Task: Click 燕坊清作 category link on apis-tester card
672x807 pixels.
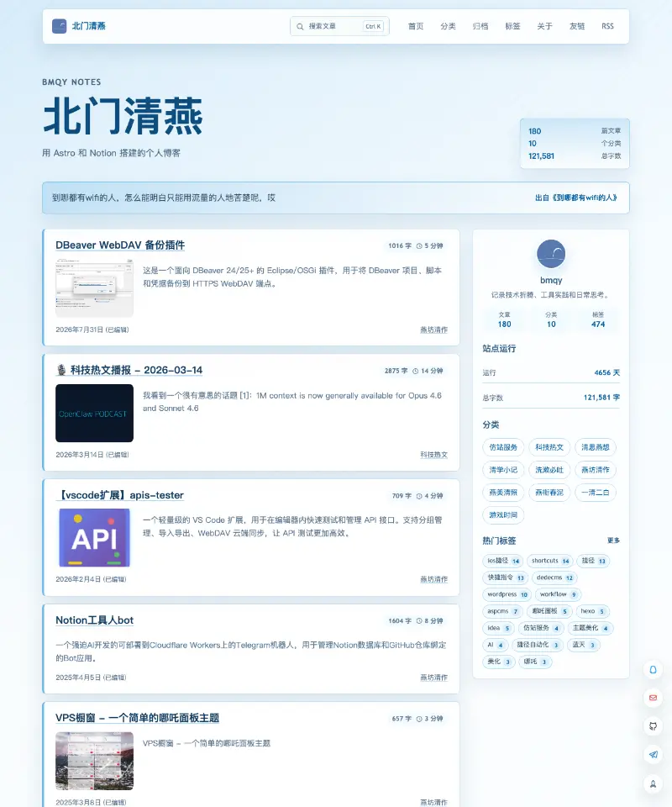Action: point(434,579)
